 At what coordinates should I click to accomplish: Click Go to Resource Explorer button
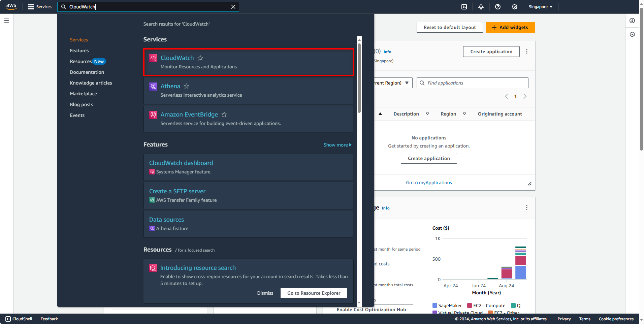[x=314, y=293]
